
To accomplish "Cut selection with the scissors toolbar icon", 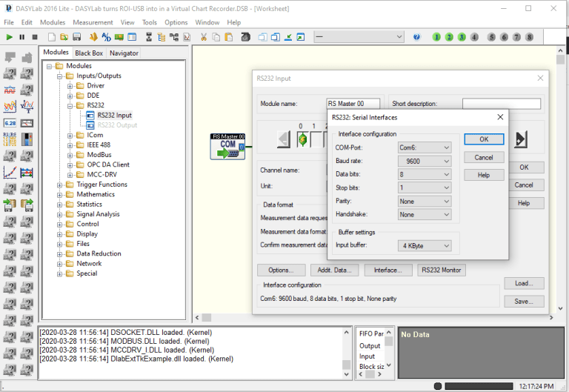I will (x=204, y=37).
